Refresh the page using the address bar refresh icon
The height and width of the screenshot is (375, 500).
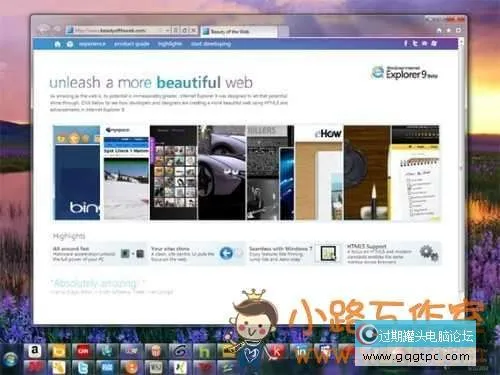pos(185,30)
